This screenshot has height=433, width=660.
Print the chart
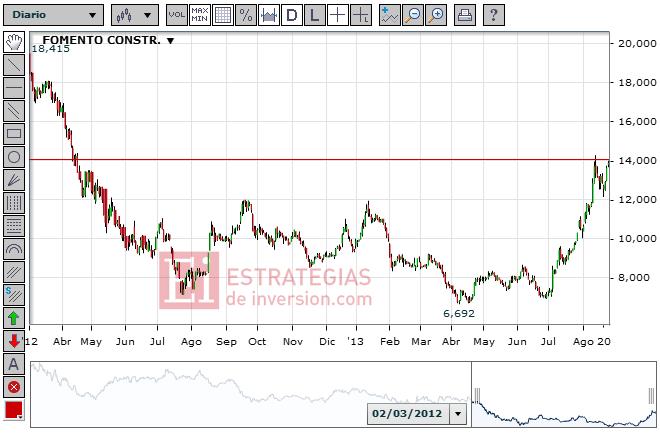[465, 15]
